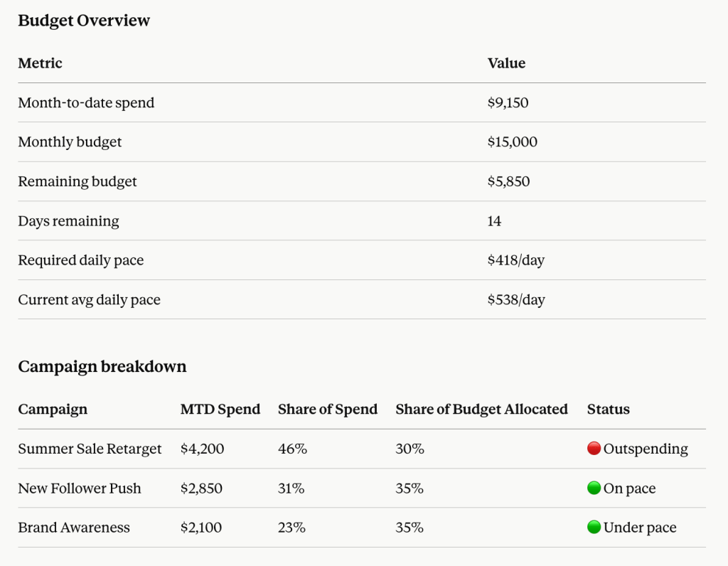Select the 23% share of spend
Image resolution: width=728 pixels, height=566 pixels.
(291, 528)
